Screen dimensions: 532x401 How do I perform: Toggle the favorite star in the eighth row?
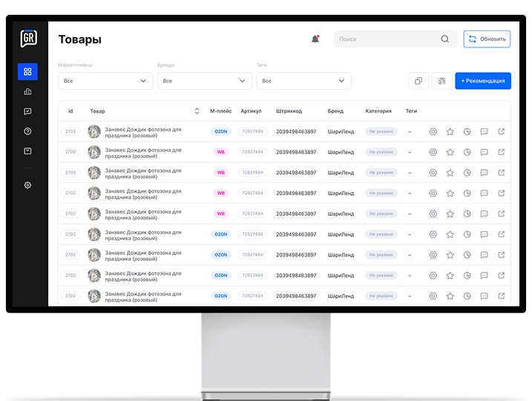(450, 276)
